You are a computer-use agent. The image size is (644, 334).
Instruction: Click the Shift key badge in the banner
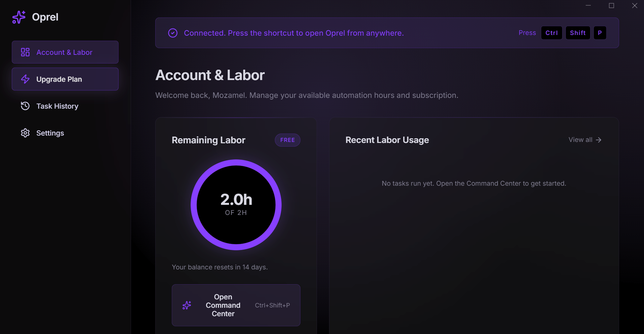point(578,33)
